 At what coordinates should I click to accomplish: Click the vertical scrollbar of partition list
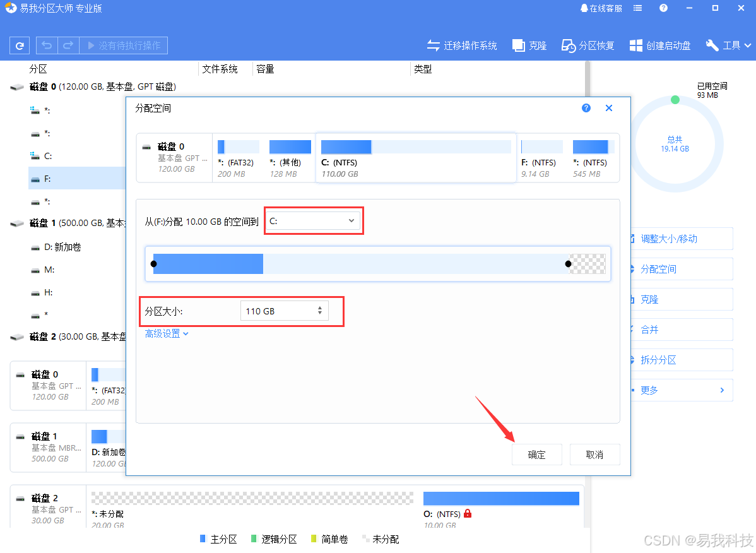588,80
